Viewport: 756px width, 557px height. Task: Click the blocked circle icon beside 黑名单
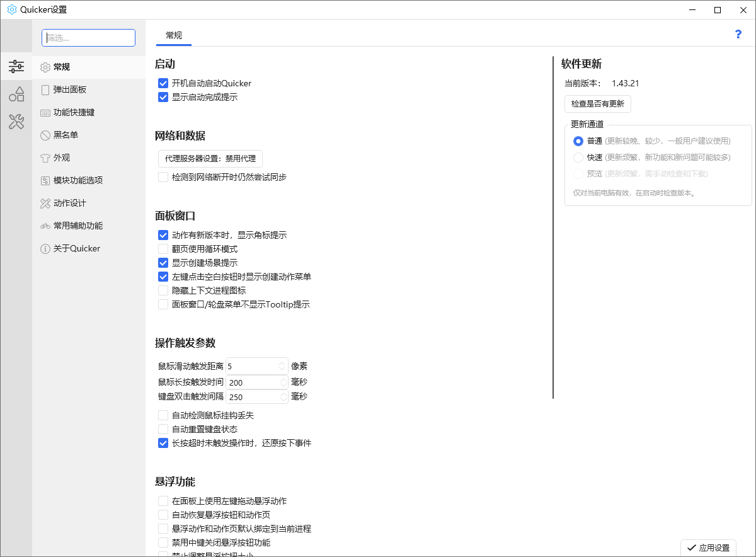[45, 135]
